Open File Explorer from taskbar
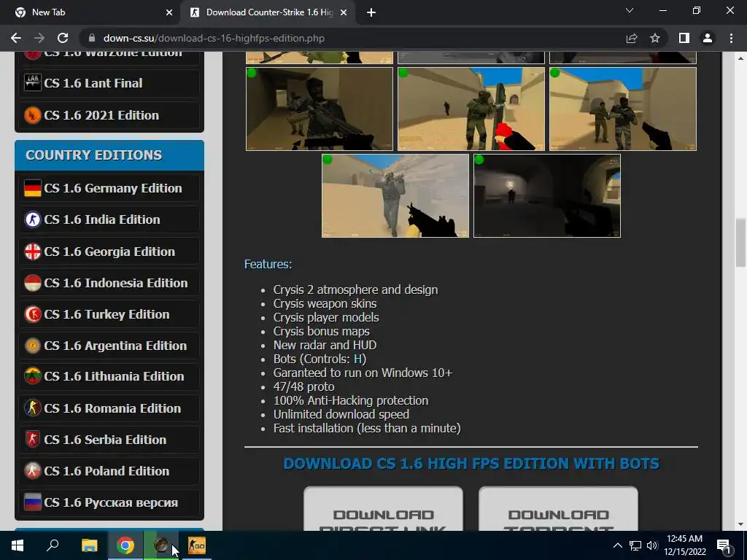The image size is (747, 560). (x=89, y=545)
